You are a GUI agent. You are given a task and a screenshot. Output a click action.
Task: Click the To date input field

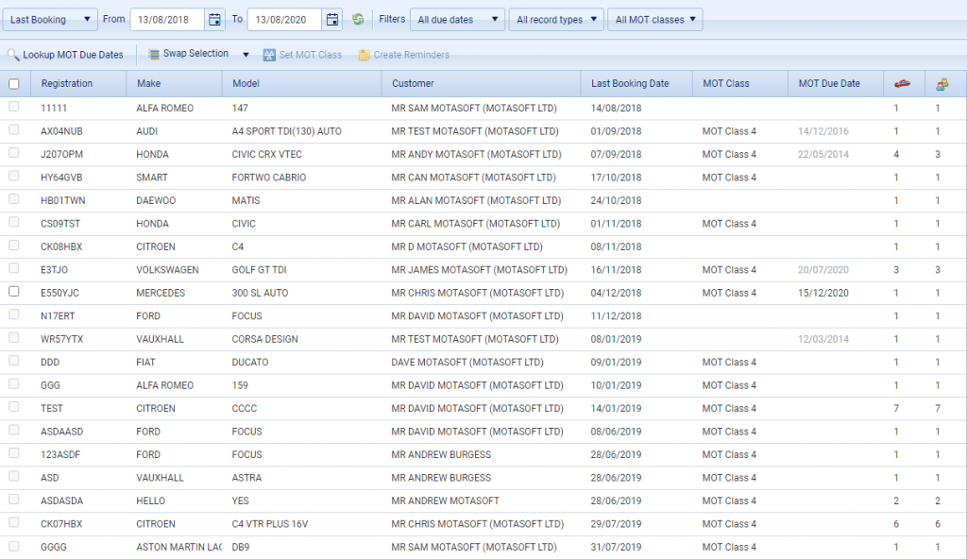[284, 20]
